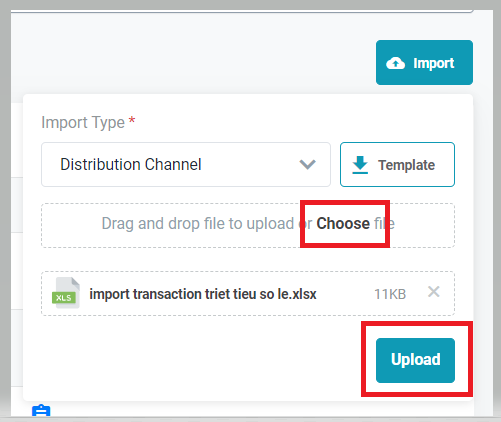
Task: Remove the uploaded xlsx file with X icon
Action: point(434,292)
